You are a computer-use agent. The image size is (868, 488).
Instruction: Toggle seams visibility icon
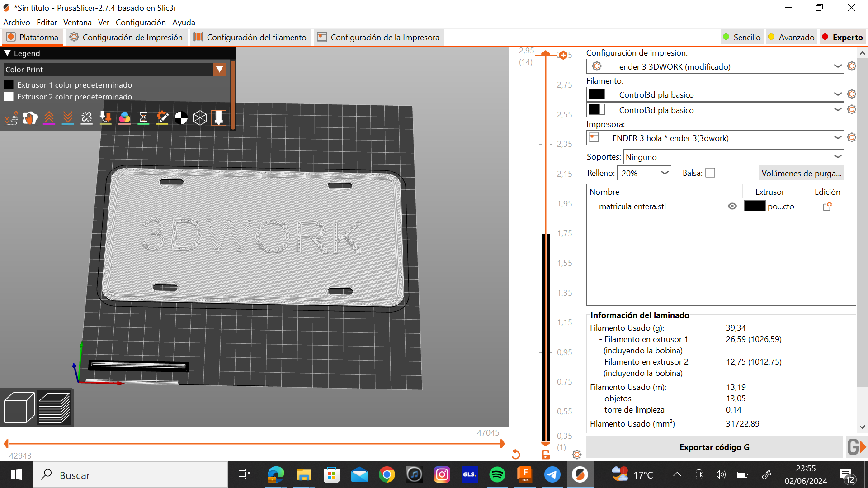click(x=87, y=118)
